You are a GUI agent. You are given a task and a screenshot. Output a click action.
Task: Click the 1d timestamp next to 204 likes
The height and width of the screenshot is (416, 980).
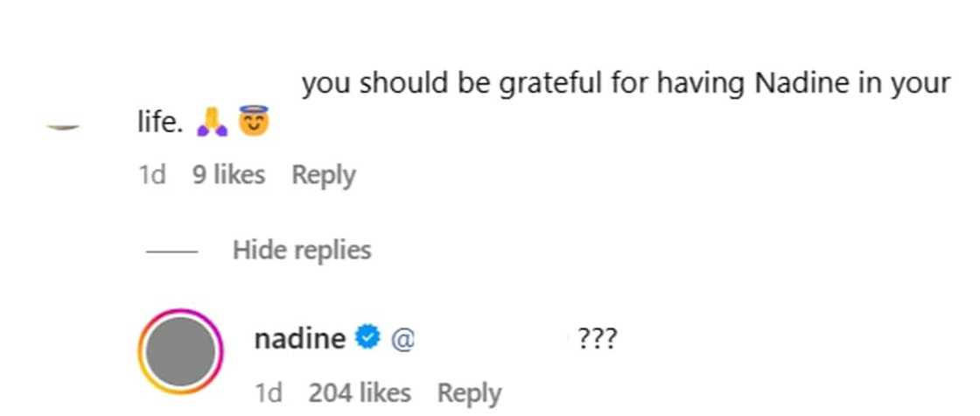click(x=269, y=393)
